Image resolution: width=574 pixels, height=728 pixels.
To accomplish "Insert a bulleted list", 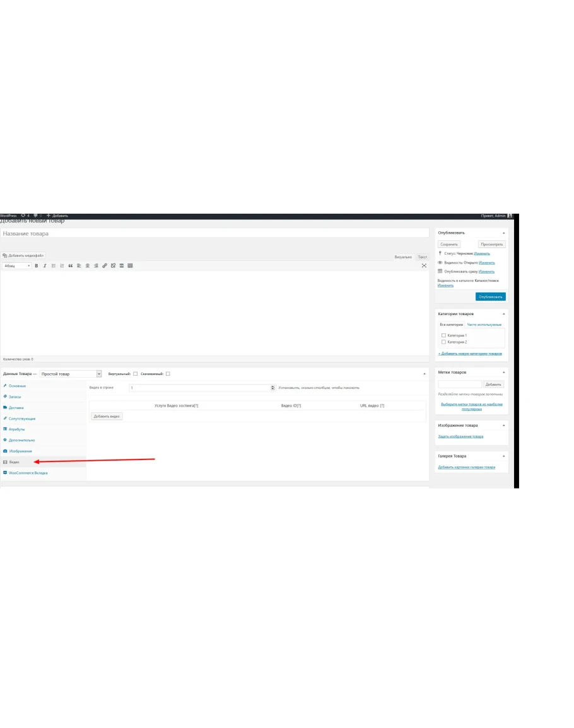I will (x=54, y=266).
